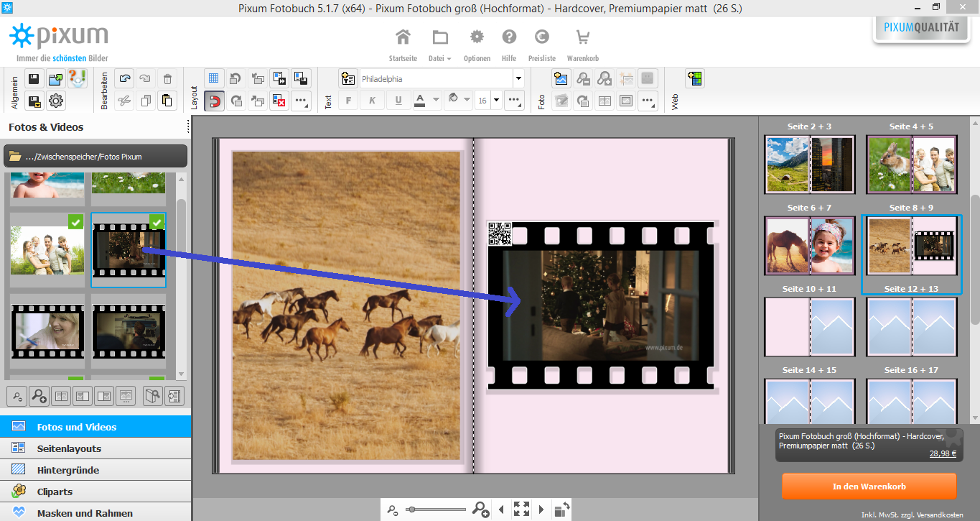Image resolution: width=980 pixels, height=521 pixels.
Task: Toggle bold with the F formatting button
Action: point(347,100)
